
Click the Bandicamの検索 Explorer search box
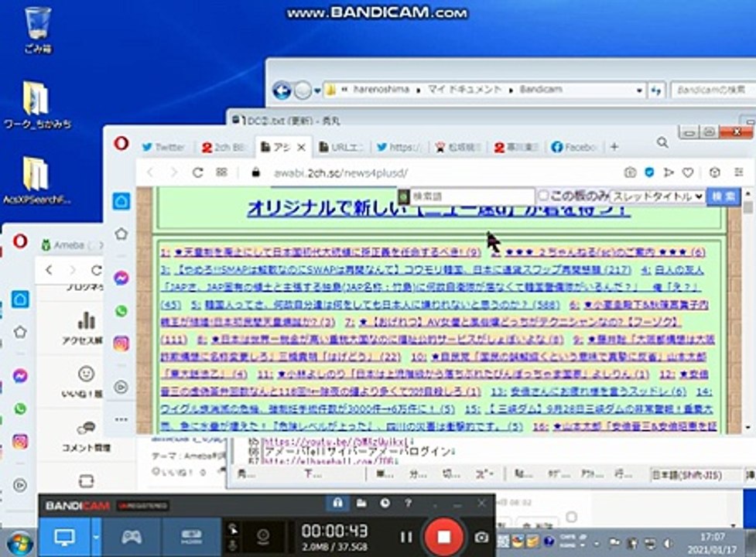tap(713, 90)
